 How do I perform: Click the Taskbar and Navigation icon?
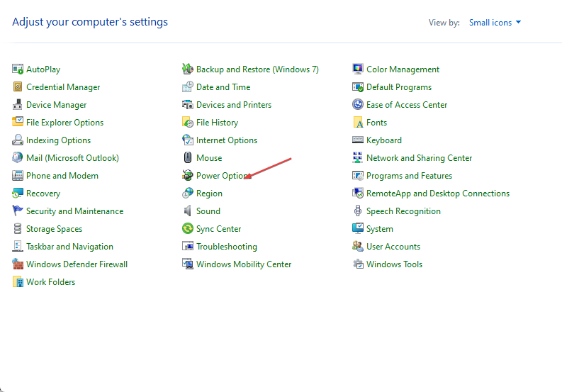tap(18, 246)
